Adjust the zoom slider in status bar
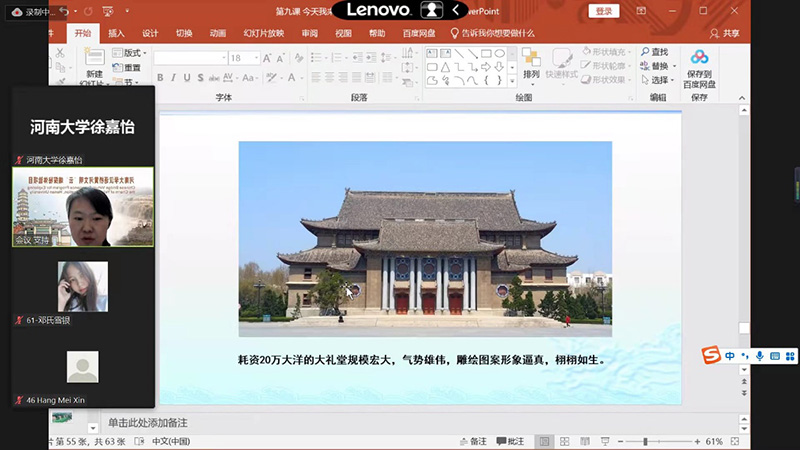 [x=646, y=441]
